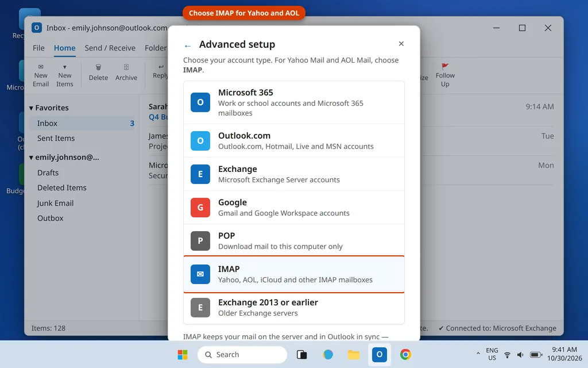This screenshot has width=588, height=368.
Task: Click the Mon message date
Action: 546,165
